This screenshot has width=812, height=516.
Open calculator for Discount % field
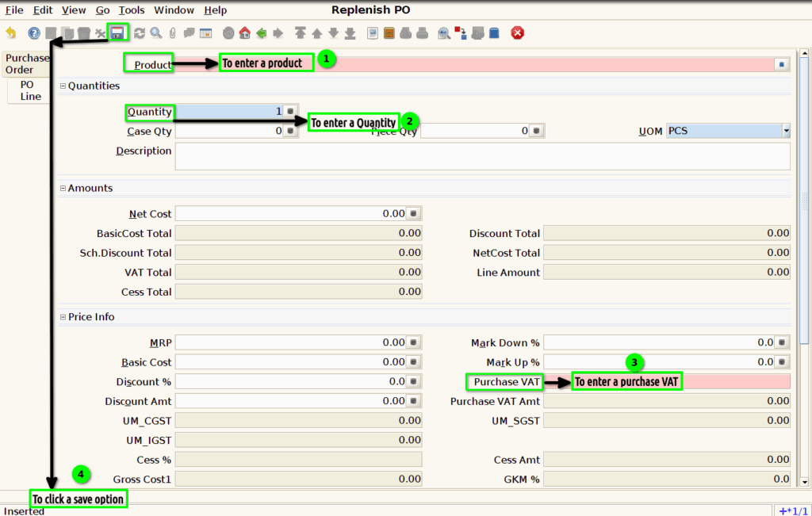click(413, 381)
